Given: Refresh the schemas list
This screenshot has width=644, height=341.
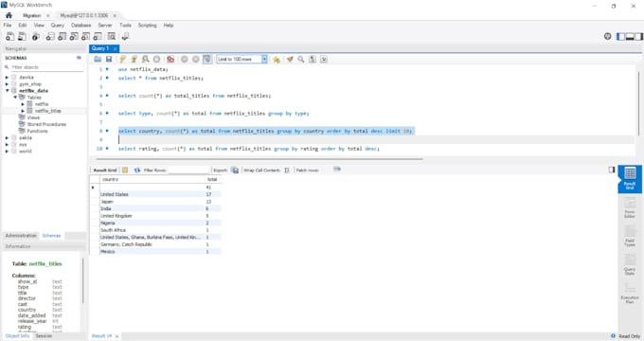Looking at the screenshot, I should [x=79, y=58].
